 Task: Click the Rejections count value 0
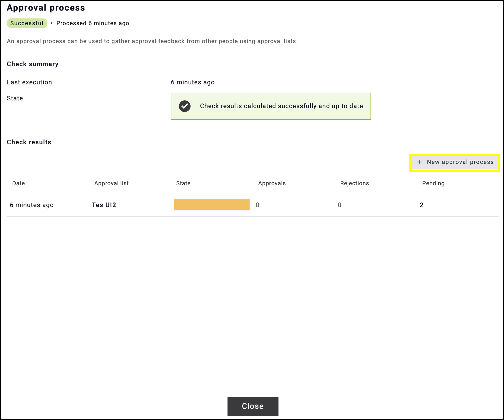click(x=340, y=205)
